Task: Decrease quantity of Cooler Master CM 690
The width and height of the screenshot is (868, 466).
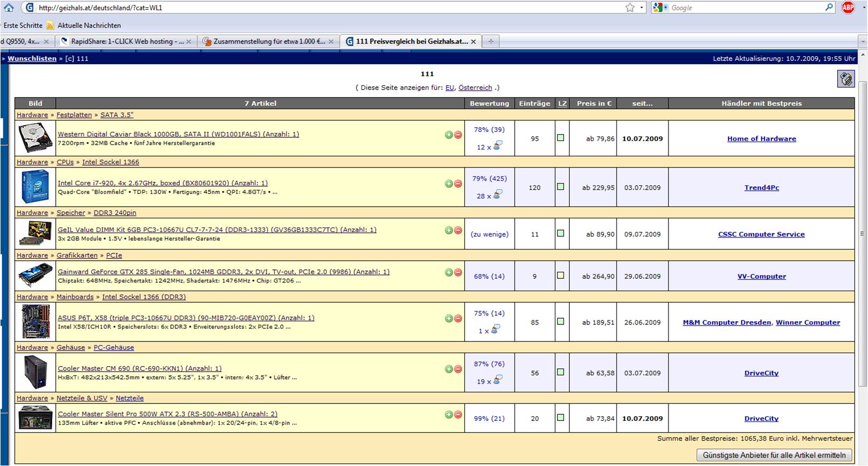Action: 458,368
